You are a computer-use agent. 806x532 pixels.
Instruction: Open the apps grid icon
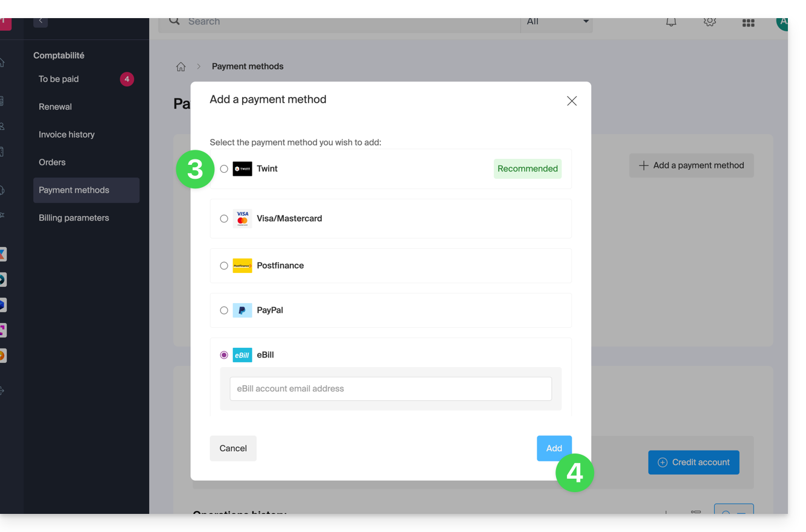pos(748,23)
